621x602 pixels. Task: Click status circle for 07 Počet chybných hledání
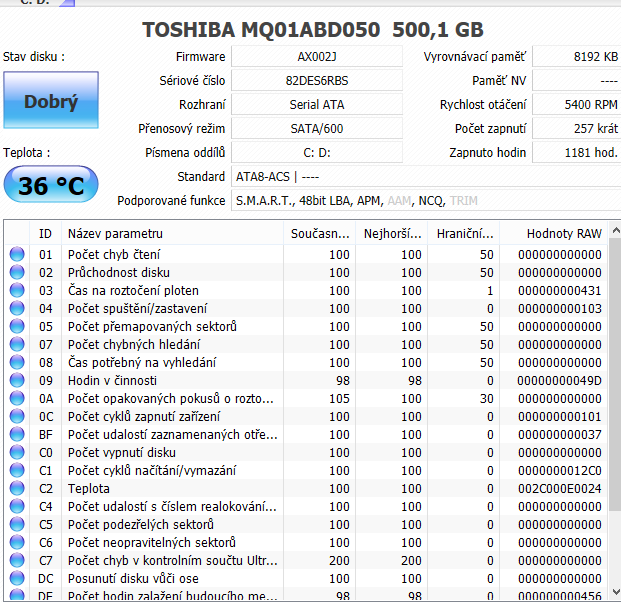(17, 344)
